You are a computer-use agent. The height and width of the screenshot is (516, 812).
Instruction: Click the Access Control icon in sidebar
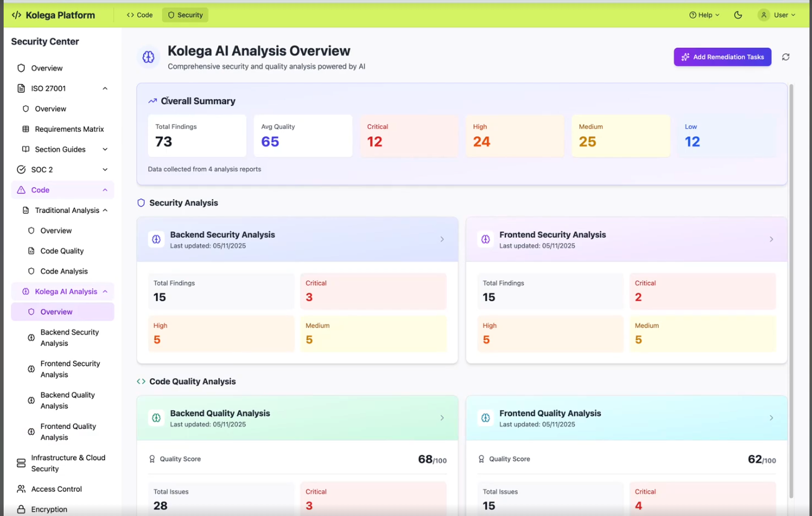point(21,489)
